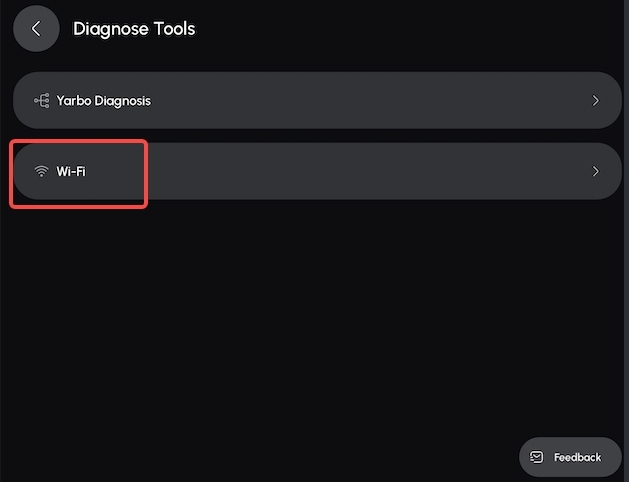Click the Feedback text label
This screenshot has width=629, height=482.
coord(577,457)
